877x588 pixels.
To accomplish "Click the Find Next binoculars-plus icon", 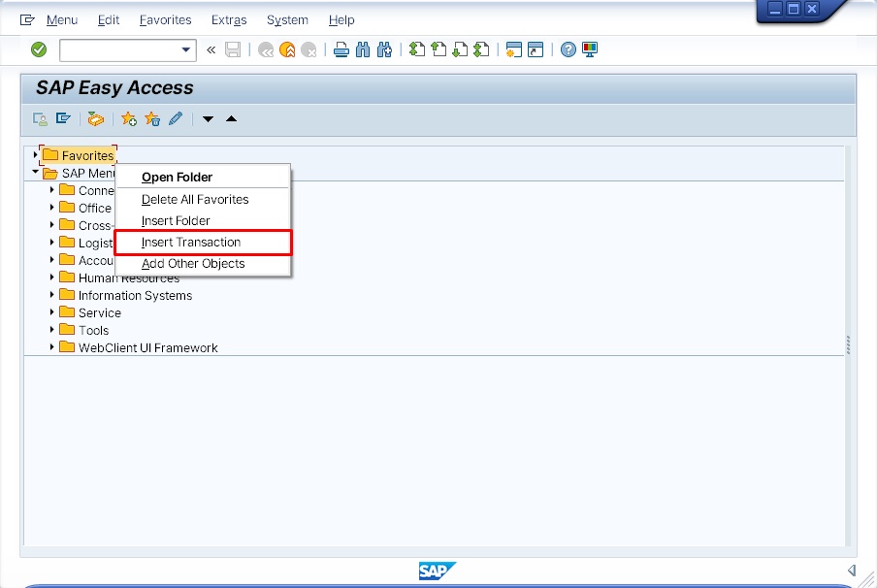I will pos(384,49).
